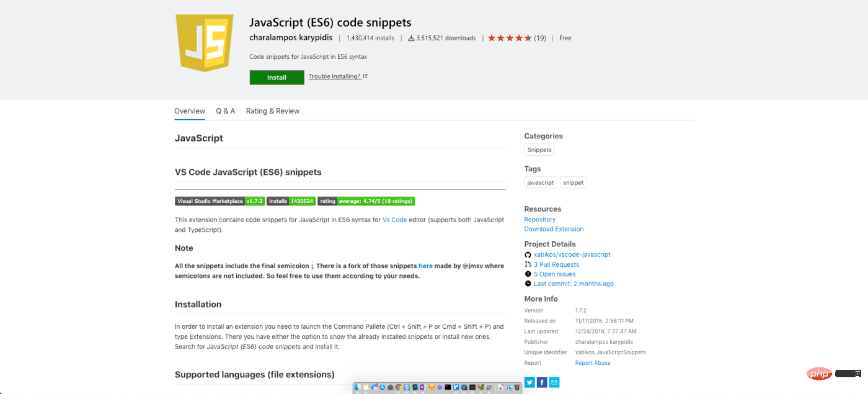868x394 pixels.
Task: Open Chrome from the dock
Action: [398, 388]
